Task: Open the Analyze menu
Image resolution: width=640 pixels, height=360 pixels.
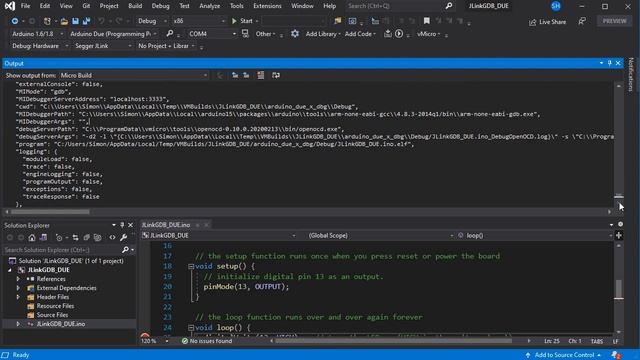Action: [x=209, y=6]
